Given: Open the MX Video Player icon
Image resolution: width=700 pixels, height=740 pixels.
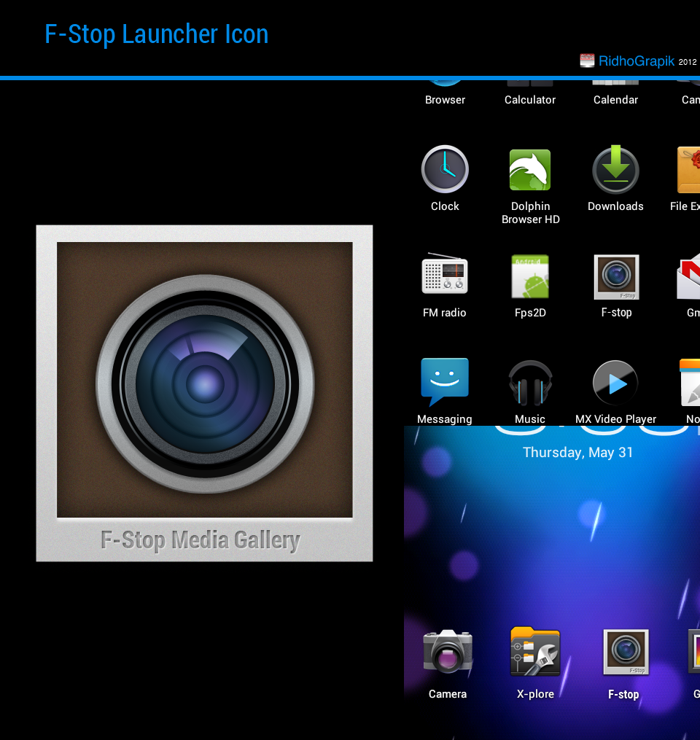Looking at the screenshot, I should point(615,383).
